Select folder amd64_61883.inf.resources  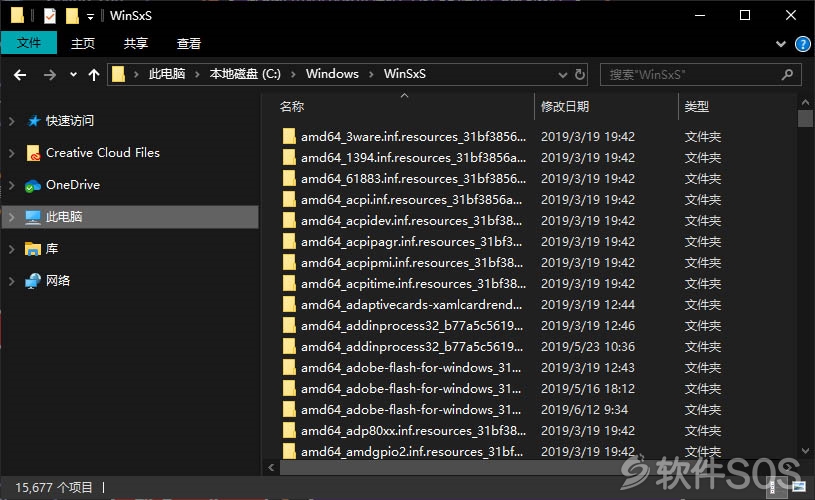pos(413,179)
